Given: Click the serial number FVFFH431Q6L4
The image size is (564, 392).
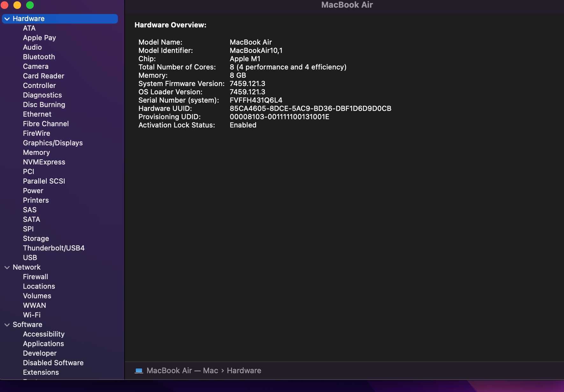Looking at the screenshot, I should (x=256, y=100).
